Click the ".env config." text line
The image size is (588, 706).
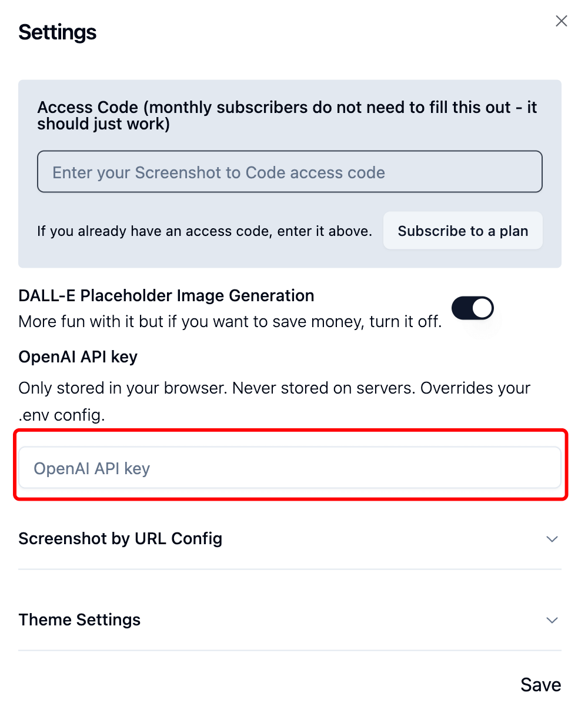coord(62,415)
